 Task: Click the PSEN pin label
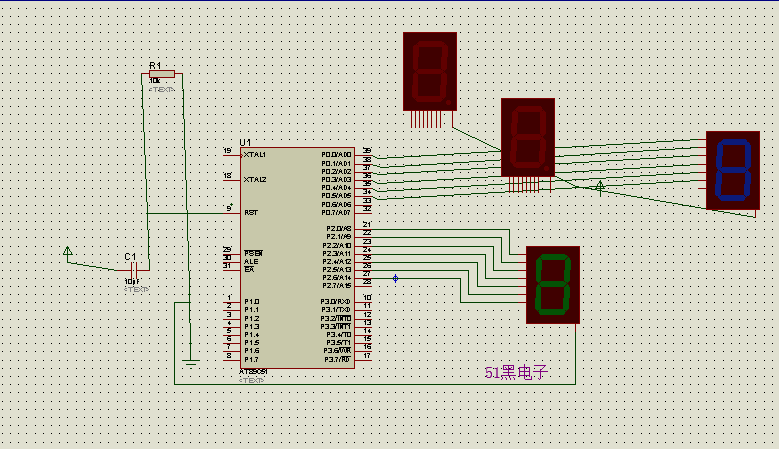coord(253,253)
